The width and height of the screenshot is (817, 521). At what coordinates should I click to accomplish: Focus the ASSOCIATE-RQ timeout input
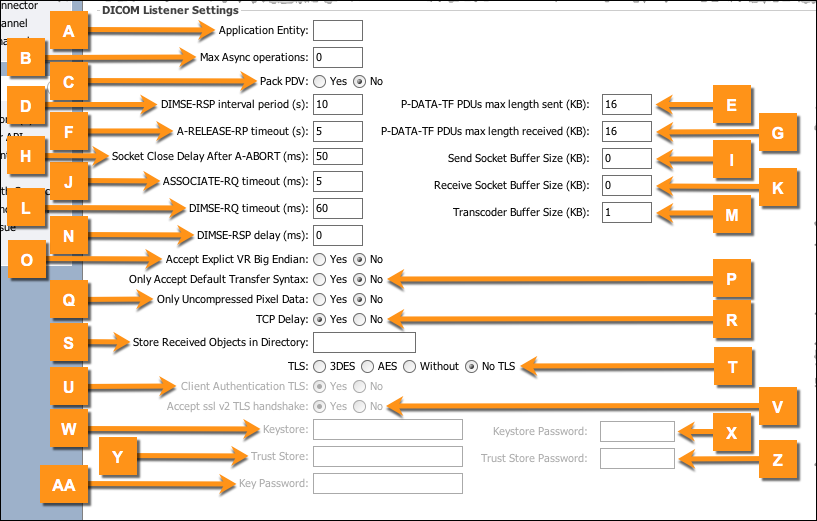point(337,182)
